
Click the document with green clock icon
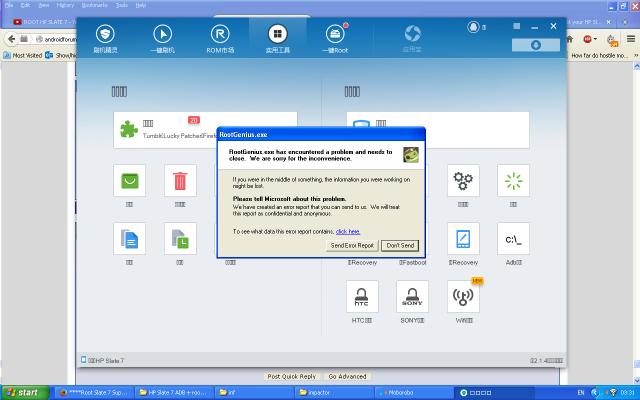[x=179, y=239]
